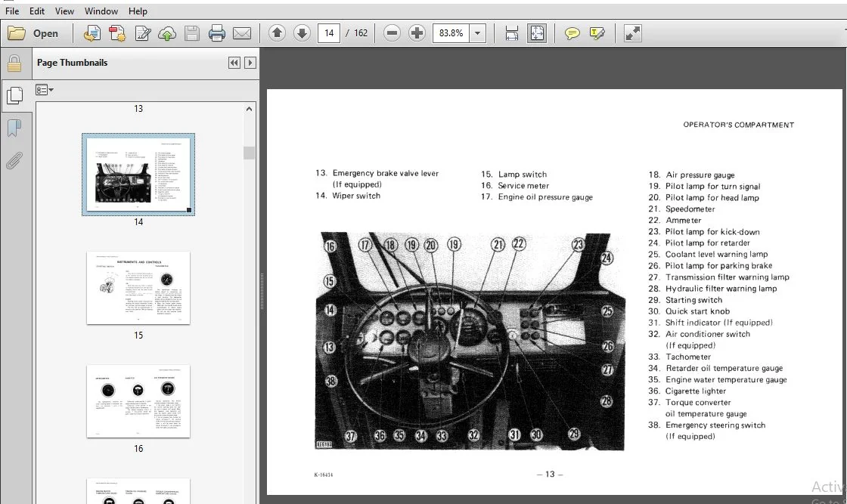Click the '14. Wiper switch' text
The height and width of the screenshot is (504, 847).
348,196
